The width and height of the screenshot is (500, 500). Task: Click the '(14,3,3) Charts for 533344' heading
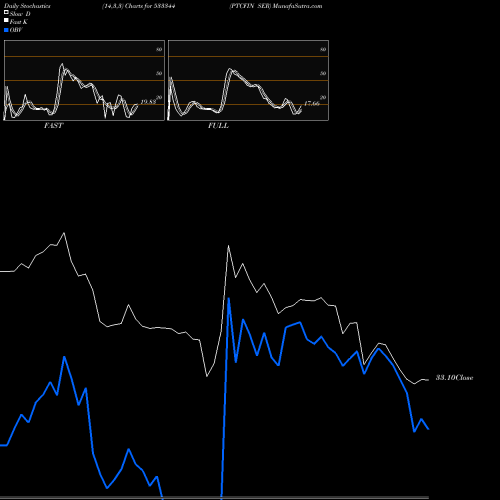[139, 6]
